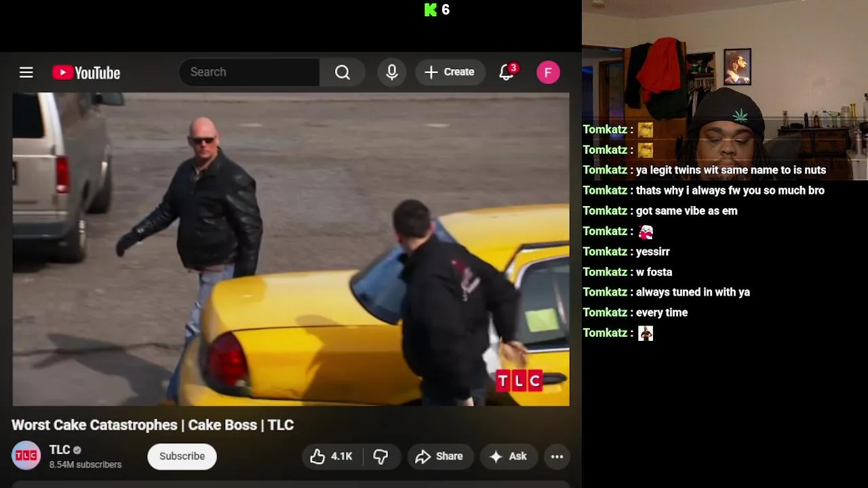Like the video with 4.1K likes
This screenshot has width=868, height=488.
coord(332,456)
